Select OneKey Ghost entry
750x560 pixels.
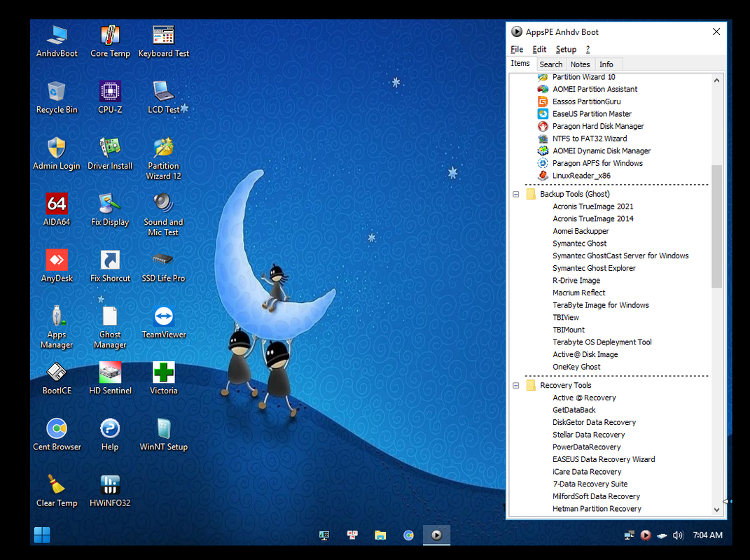576,367
